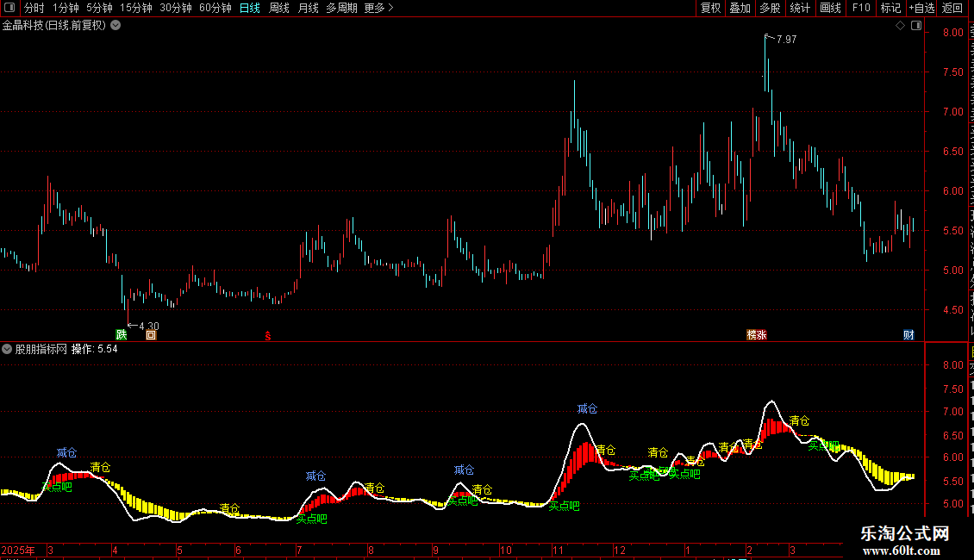This screenshot has height=560, width=974.
Task: Expand the 更多 periods menu
Action: 378,8
